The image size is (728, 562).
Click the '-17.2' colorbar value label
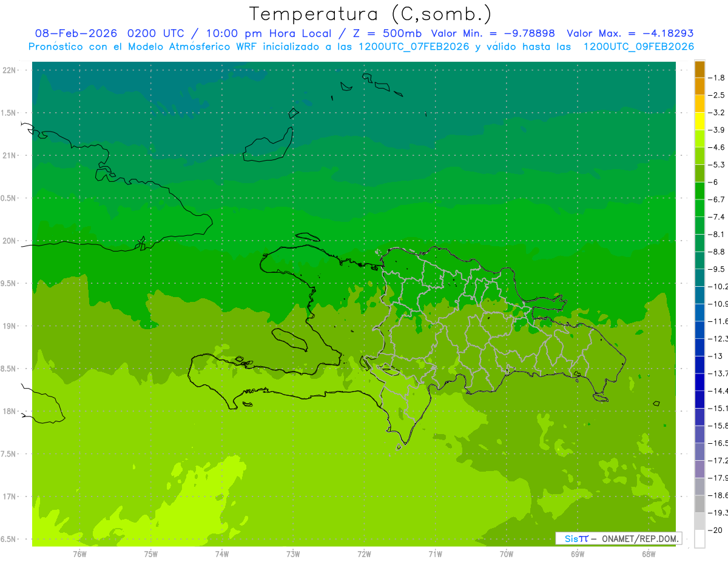click(718, 460)
